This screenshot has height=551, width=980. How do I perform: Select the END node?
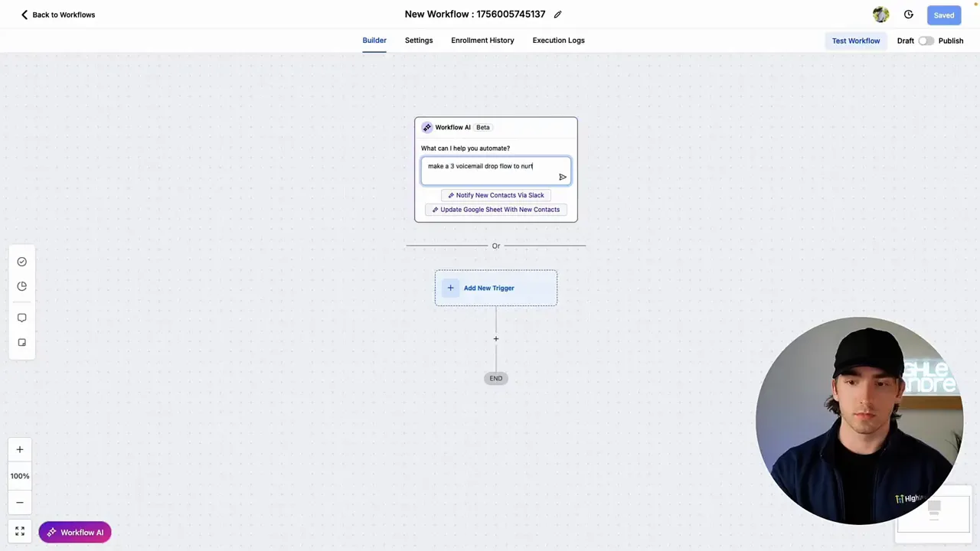click(496, 378)
